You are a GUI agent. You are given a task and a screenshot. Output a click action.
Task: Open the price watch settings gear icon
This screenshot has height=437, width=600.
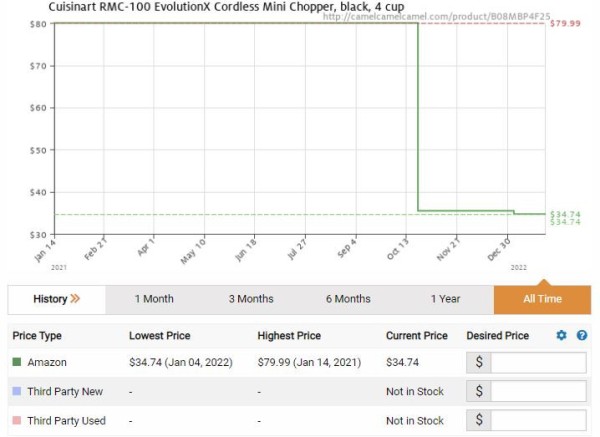click(561, 335)
